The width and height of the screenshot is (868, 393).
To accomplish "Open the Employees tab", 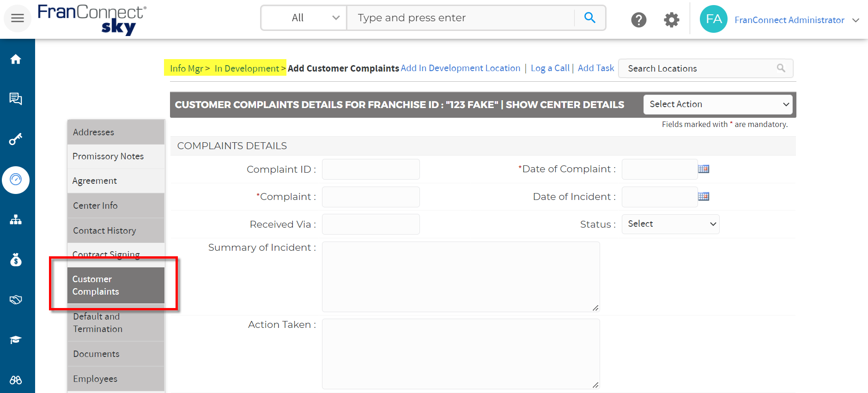I will click(116, 379).
